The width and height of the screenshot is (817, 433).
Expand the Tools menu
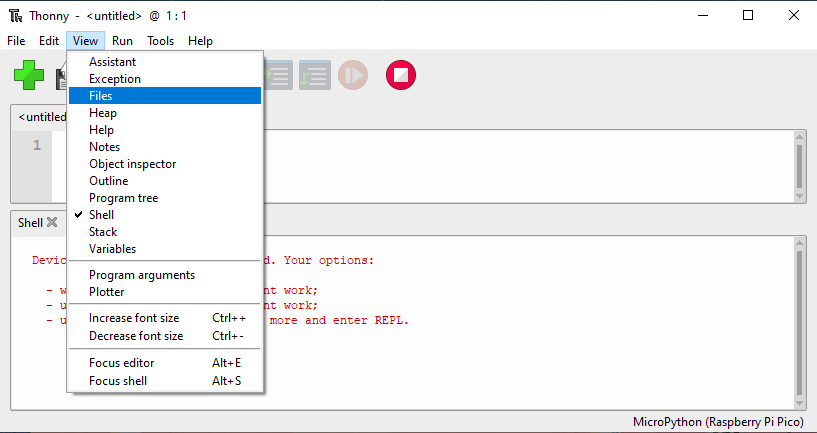tap(160, 41)
